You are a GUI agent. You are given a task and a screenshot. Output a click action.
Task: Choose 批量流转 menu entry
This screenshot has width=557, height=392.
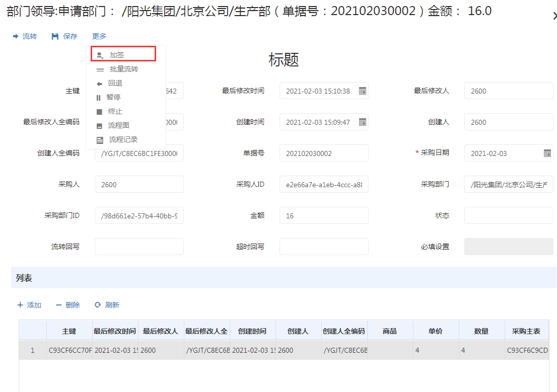click(x=123, y=69)
